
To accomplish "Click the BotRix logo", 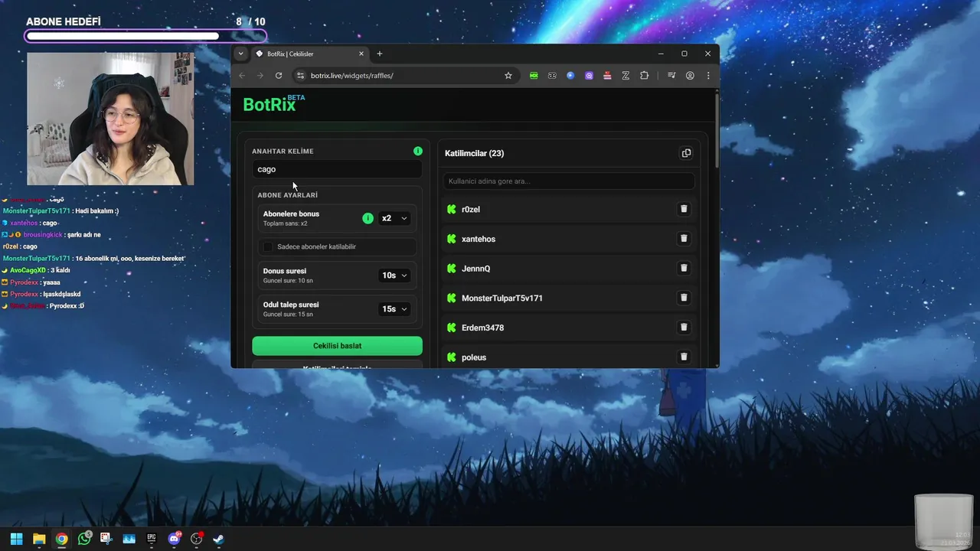I will 273,103.
